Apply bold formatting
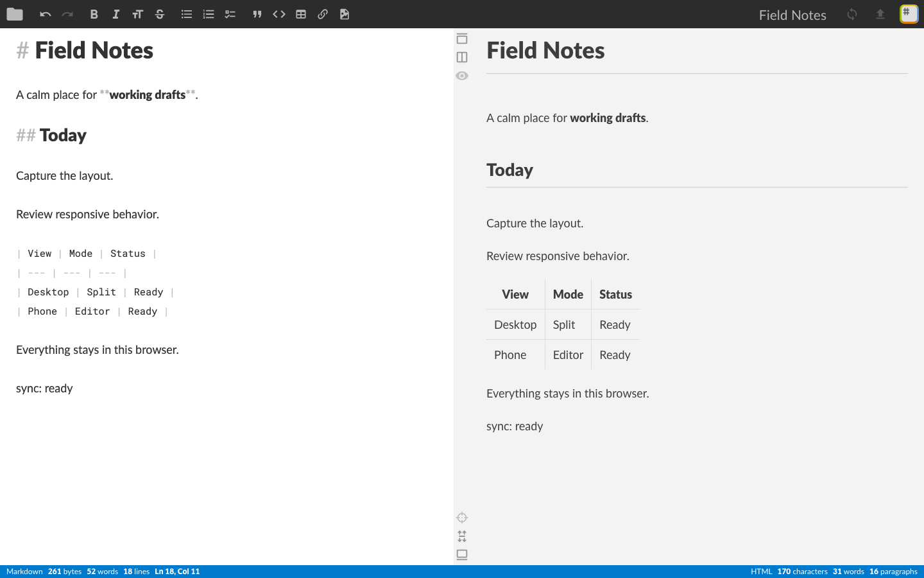The image size is (924, 578). tap(94, 14)
